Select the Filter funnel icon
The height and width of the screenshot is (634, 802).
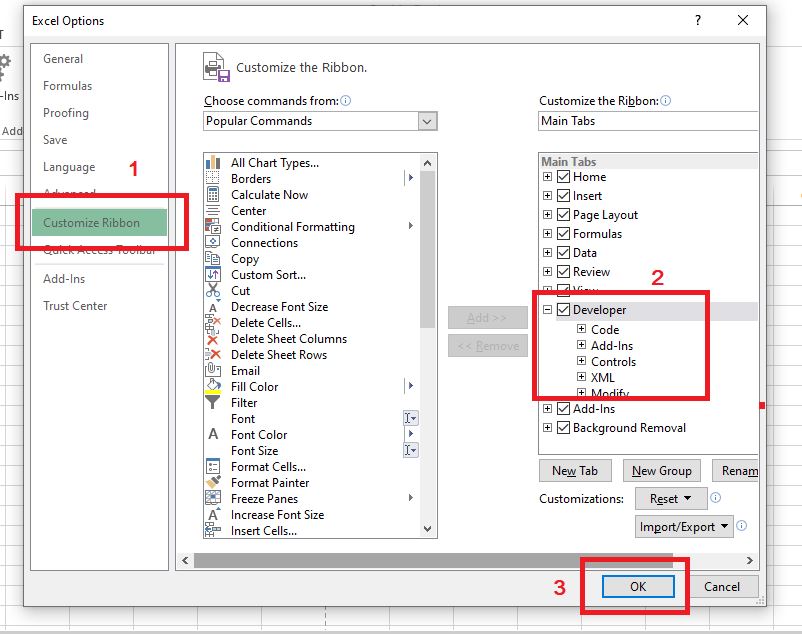point(213,402)
